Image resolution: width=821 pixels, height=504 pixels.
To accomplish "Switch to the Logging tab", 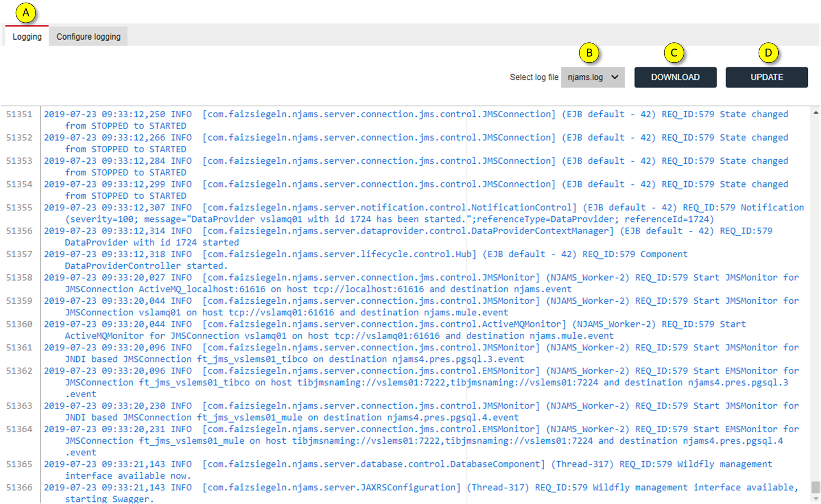I will (27, 36).
